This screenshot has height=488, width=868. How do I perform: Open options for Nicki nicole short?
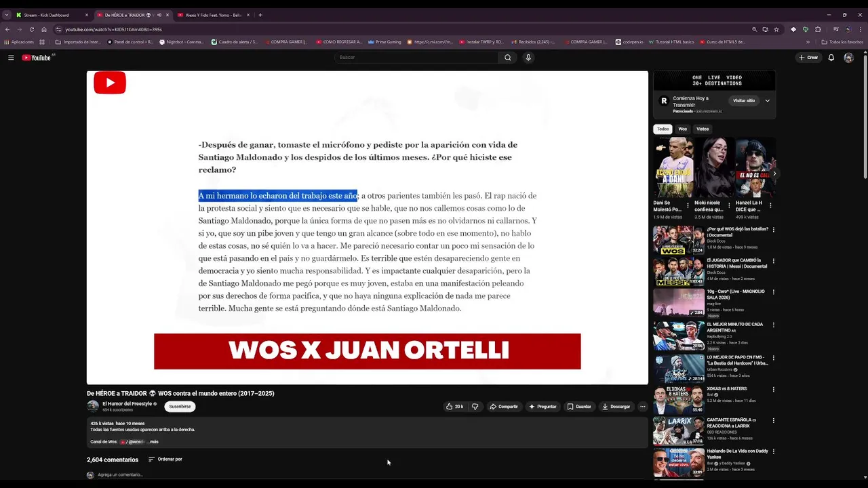coord(729,205)
